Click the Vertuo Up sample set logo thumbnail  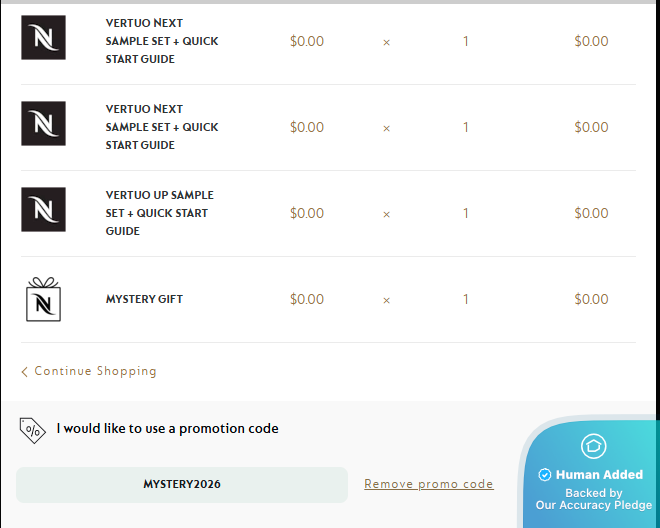click(x=43, y=210)
